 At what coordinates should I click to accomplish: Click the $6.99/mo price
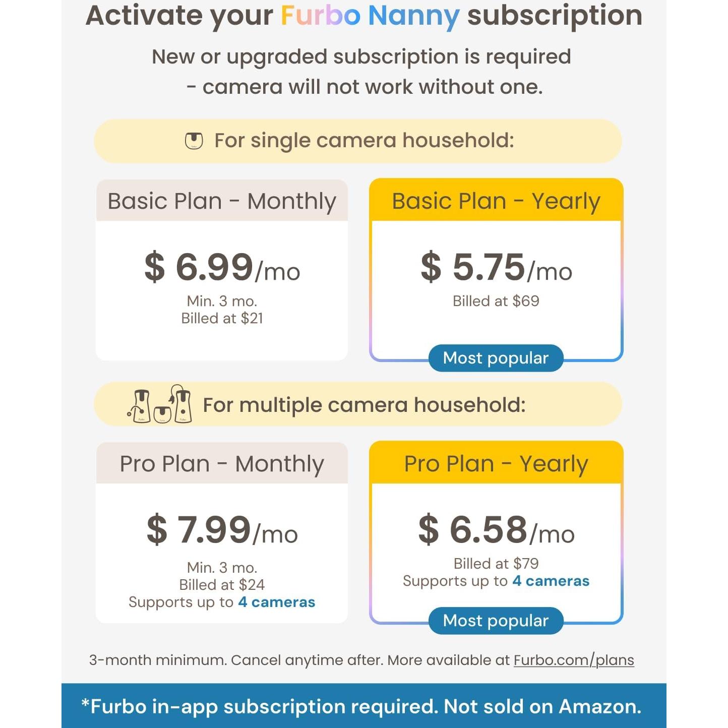[222, 268]
